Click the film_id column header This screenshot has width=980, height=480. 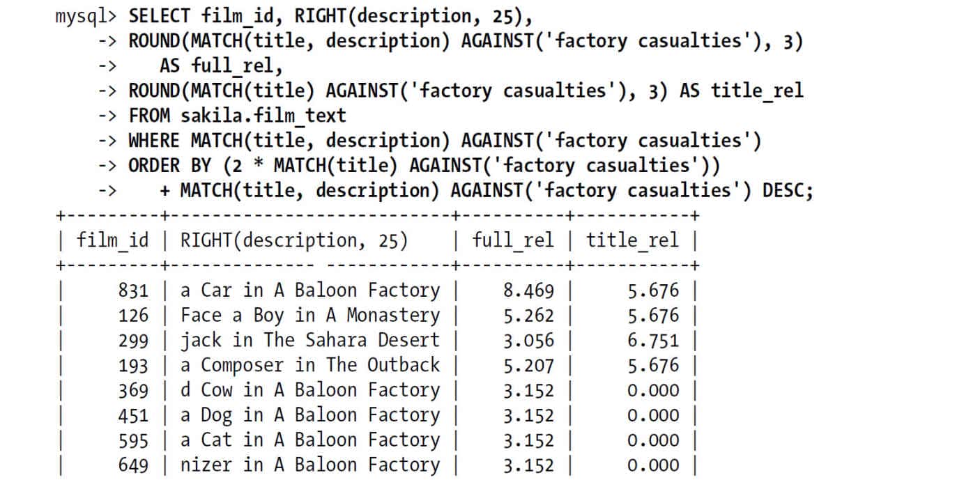[113, 241]
